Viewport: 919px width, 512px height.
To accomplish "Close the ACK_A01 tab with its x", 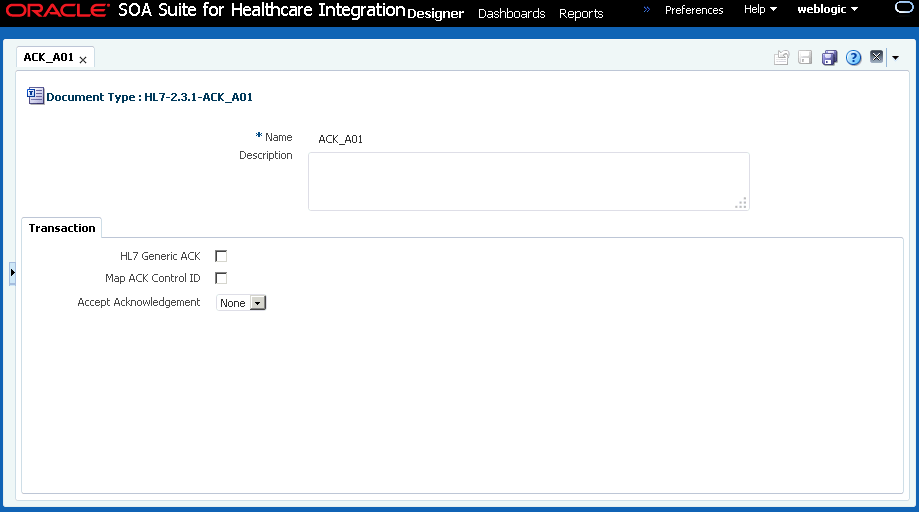I will [x=83, y=60].
